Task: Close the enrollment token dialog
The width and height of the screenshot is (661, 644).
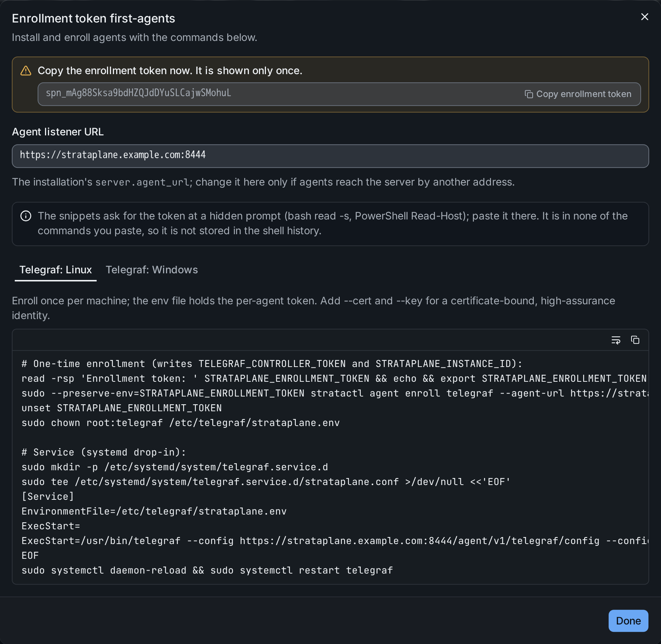Action: point(644,17)
